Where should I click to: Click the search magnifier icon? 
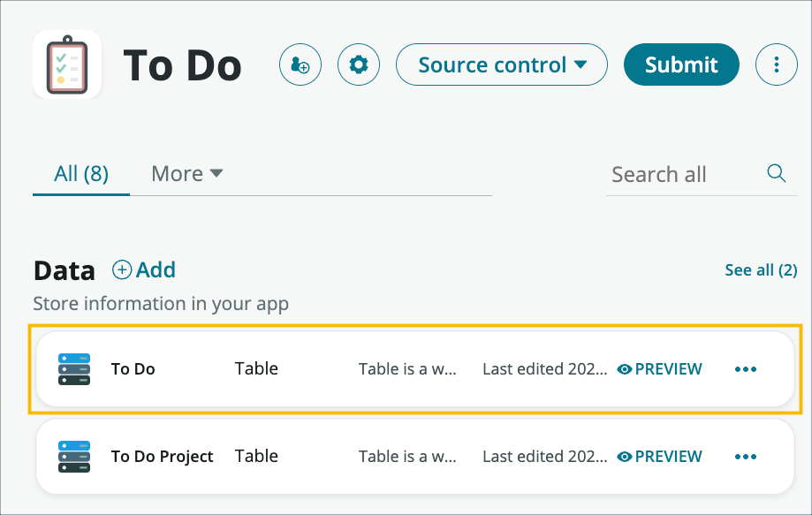(776, 173)
